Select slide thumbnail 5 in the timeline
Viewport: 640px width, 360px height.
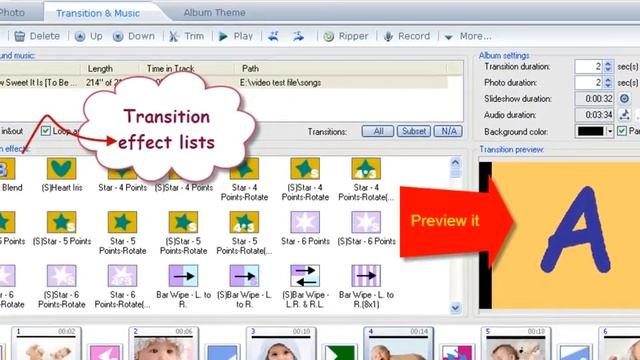(x=516, y=344)
